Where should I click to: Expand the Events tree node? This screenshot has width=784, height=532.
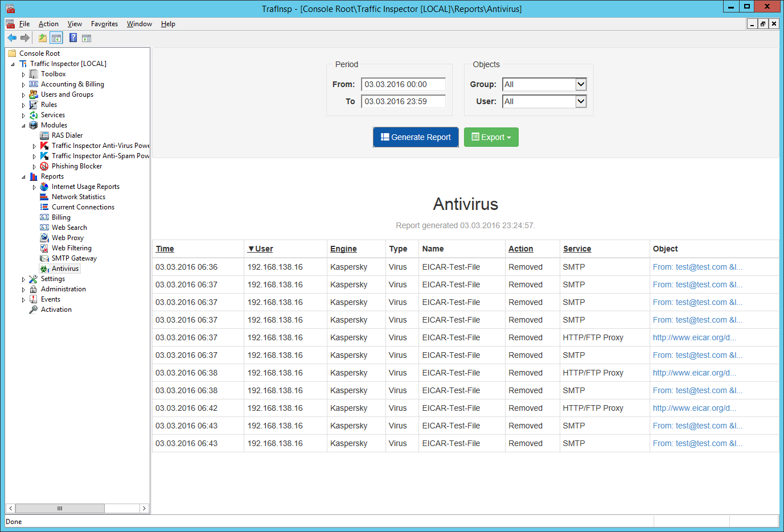click(23, 300)
